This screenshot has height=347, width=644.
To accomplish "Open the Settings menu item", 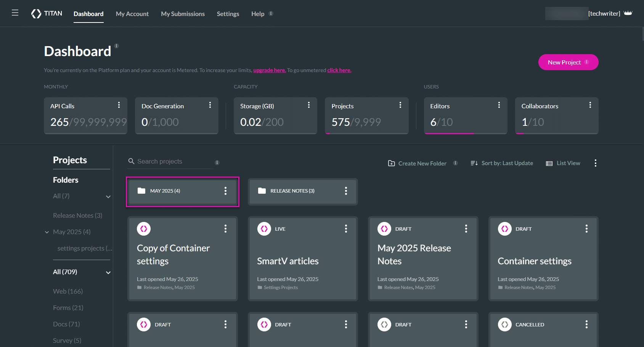I will click(x=228, y=14).
